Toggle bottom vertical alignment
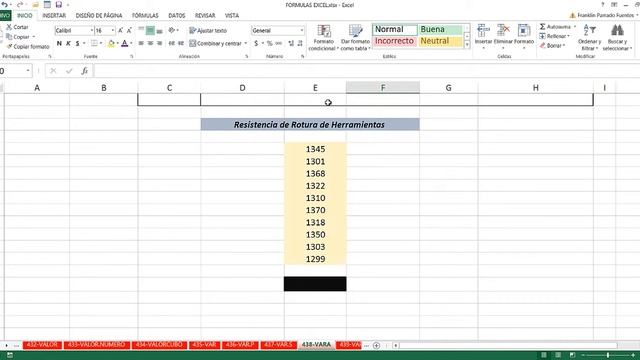 point(159,31)
